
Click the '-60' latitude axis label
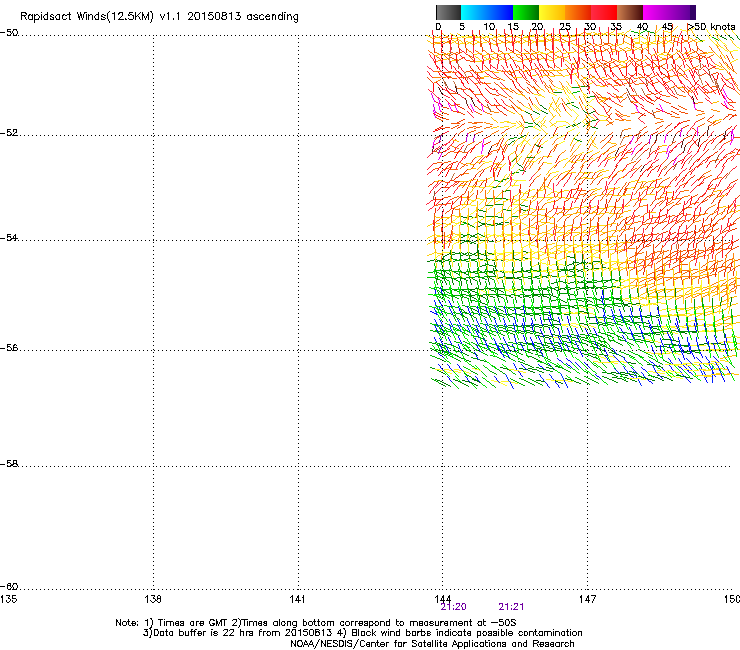click(9, 586)
